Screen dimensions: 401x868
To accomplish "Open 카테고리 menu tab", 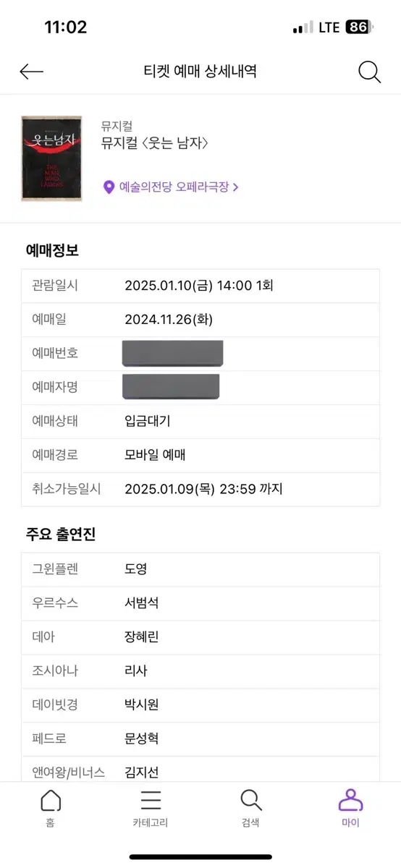I will (150, 807).
